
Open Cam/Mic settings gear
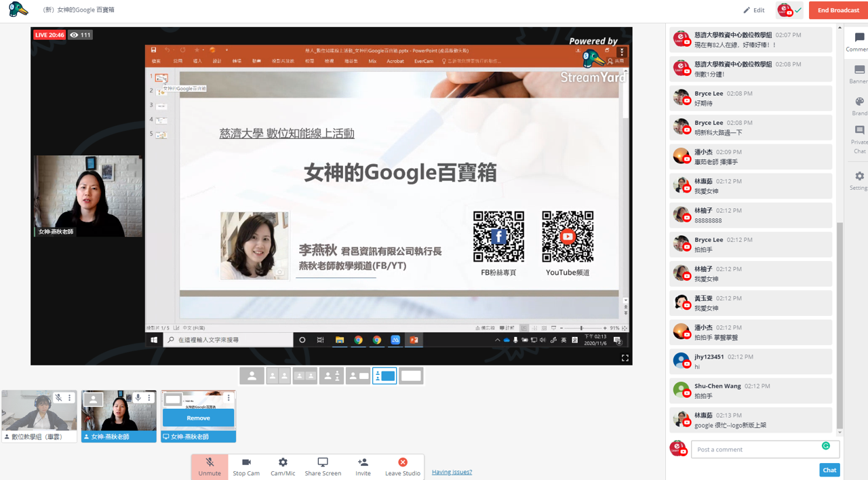[x=283, y=466]
